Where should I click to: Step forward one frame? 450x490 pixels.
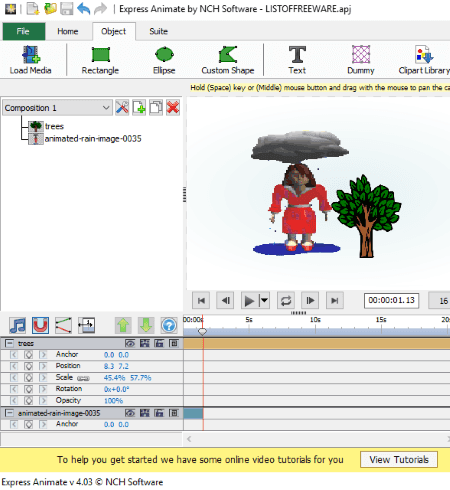310,301
